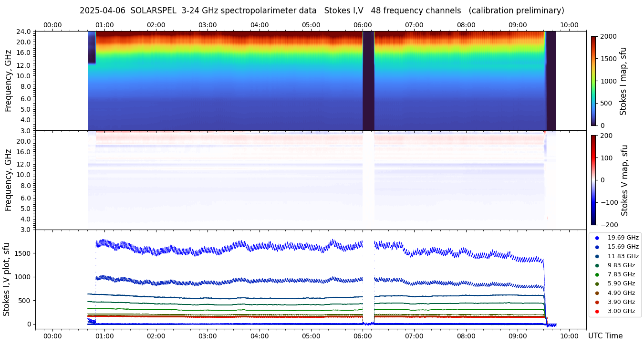Pick the 9.83 GHz legend marker
This screenshot has height=346, width=644.
(597, 265)
